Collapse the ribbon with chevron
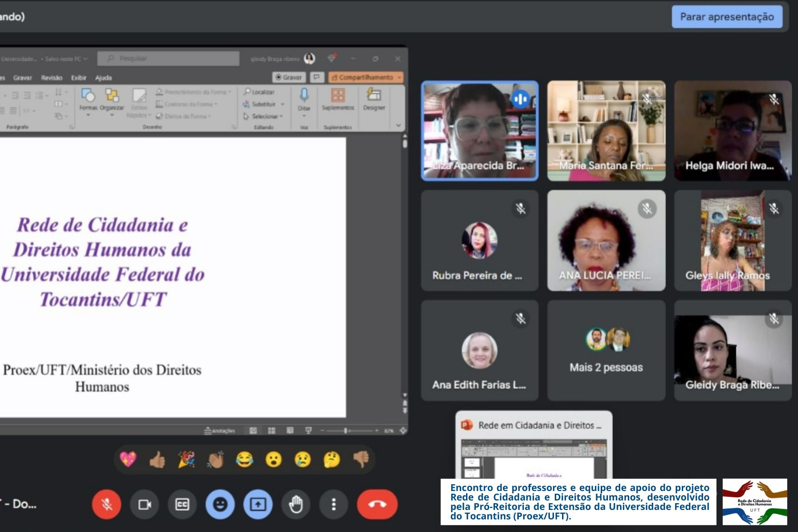 point(398,126)
